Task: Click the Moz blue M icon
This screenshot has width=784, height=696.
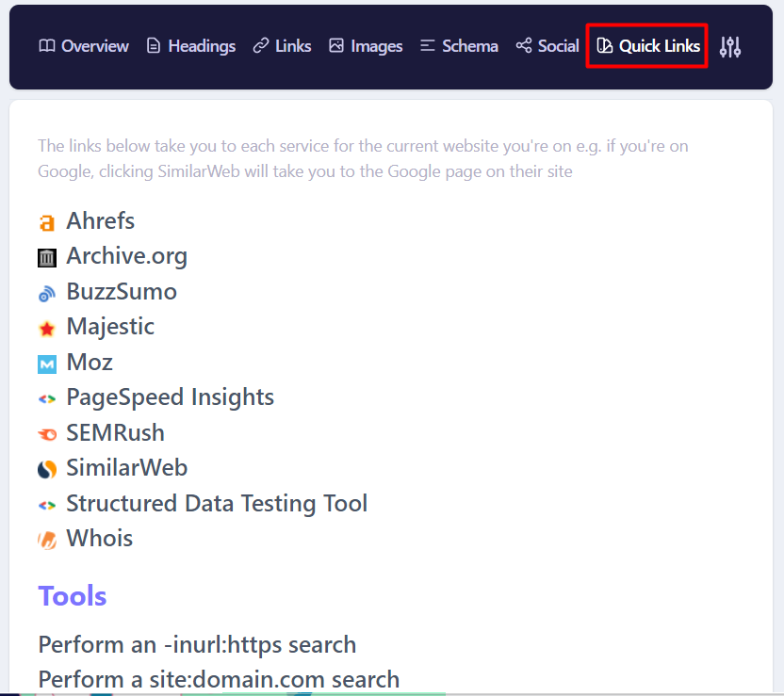Action: [x=47, y=364]
